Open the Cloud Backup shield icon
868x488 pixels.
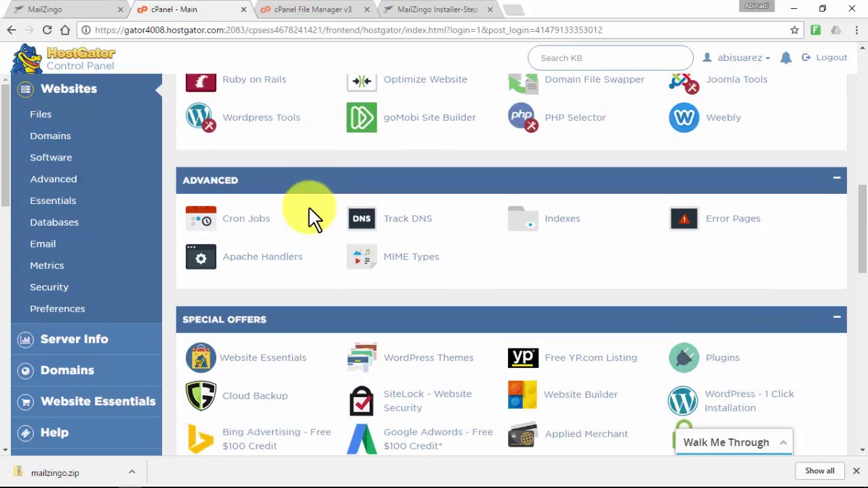tap(201, 396)
